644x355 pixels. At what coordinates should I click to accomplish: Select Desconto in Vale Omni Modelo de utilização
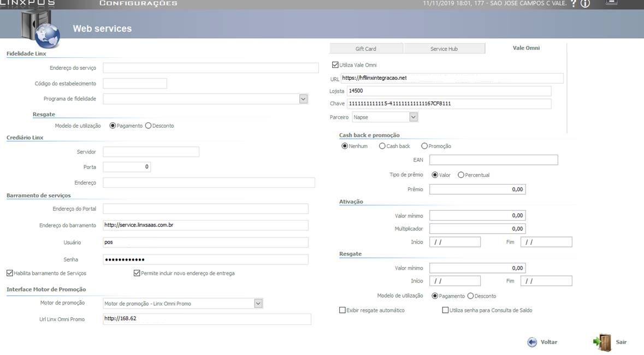pos(471,296)
